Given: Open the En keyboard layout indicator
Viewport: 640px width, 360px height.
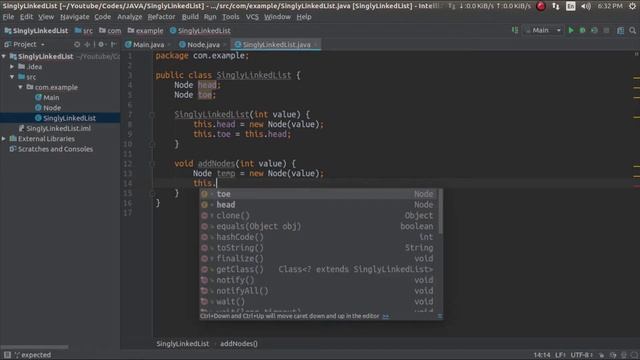Looking at the screenshot, I should coord(571,6).
